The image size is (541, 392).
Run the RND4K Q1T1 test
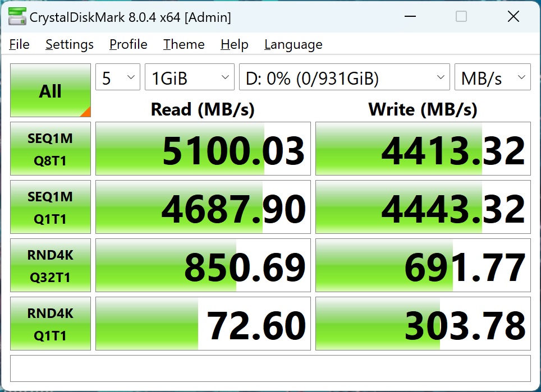point(51,324)
